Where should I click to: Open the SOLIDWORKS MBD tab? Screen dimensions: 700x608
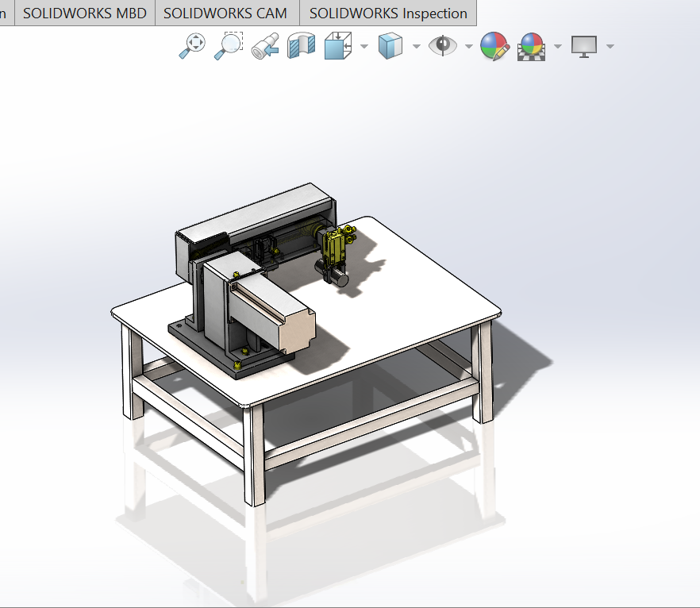point(85,13)
